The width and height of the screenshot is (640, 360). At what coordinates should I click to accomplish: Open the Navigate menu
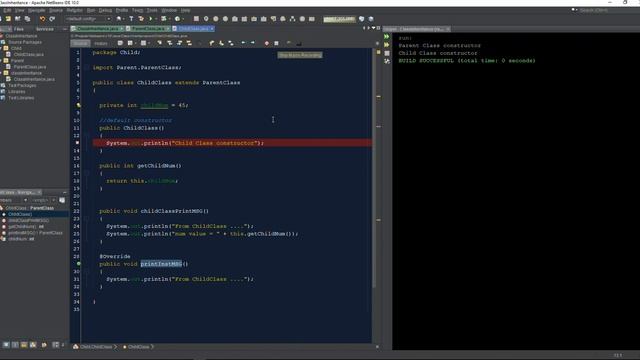(36, 10)
